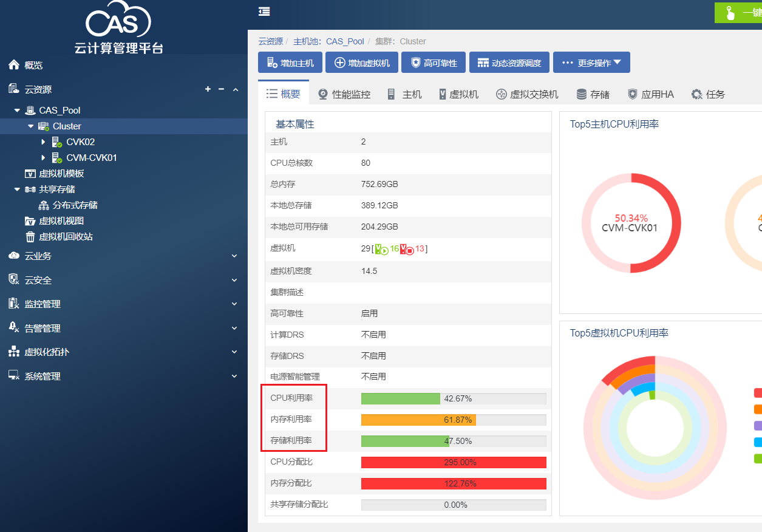This screenshot has width=762, height=532.
Task: Click the 内存利用率 61.87% progress bar
Action: (454, 420)
